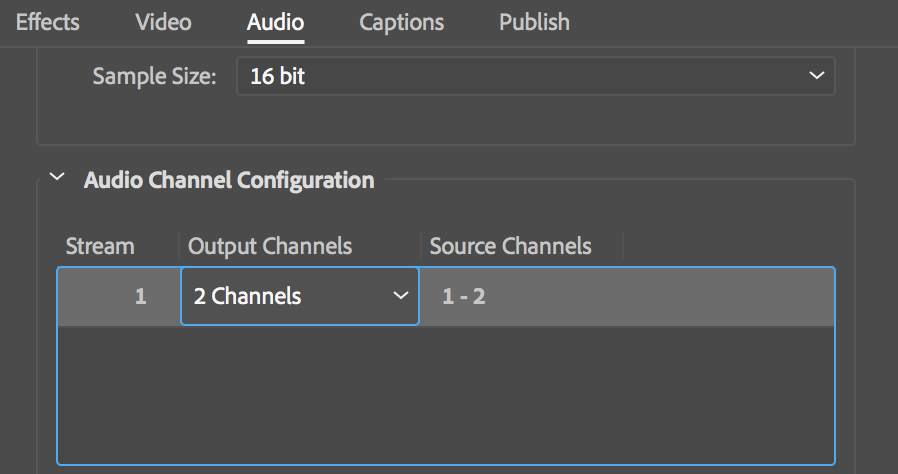Click divider between Stream and Output Channels

coord(180,246)
